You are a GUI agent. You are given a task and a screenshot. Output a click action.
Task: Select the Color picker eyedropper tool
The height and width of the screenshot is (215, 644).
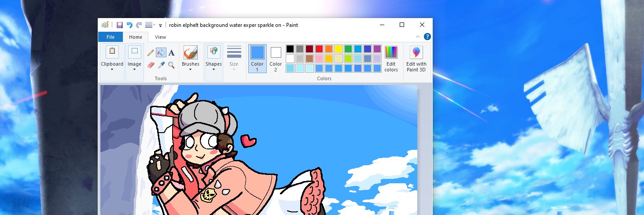click(161, 65)
